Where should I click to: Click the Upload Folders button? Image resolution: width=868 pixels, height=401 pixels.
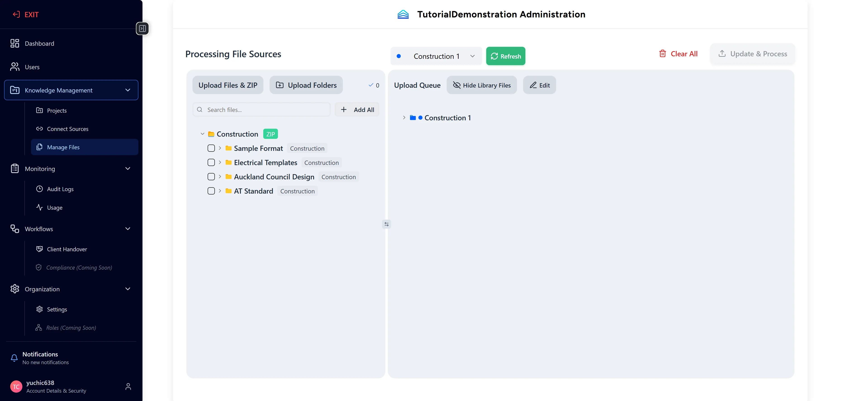(x=306, y=85)
